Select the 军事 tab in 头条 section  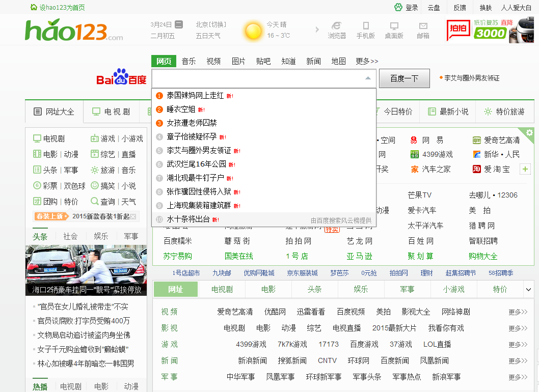pyautogui.click(x=130, y=236)
